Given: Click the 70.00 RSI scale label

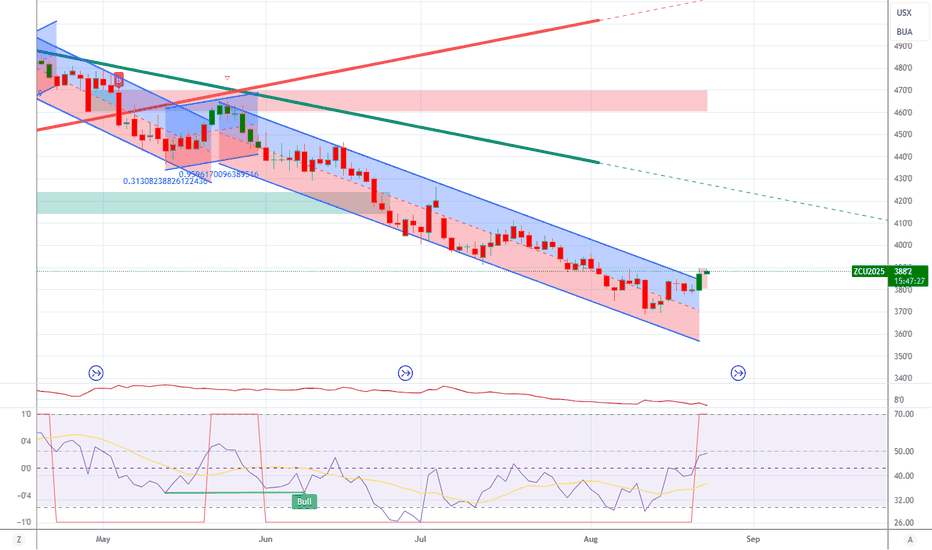Looking at the screenshot, I should pos(904,414).
